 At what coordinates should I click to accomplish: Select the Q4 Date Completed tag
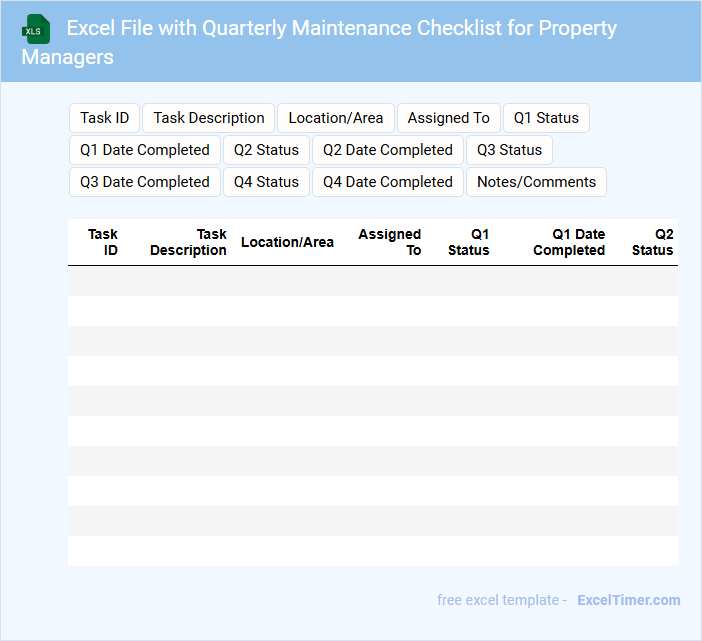pyautogui.click(x=388, y=182)
